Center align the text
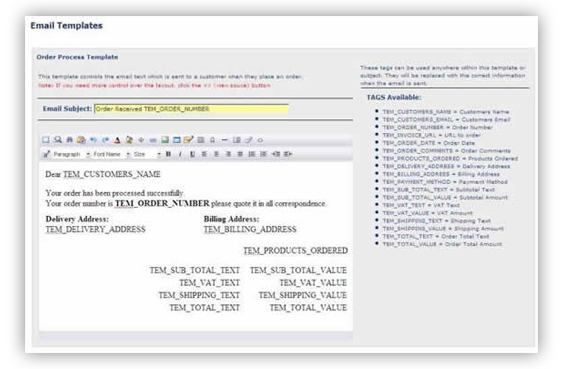563x369 pixels. tap(216, 154)
